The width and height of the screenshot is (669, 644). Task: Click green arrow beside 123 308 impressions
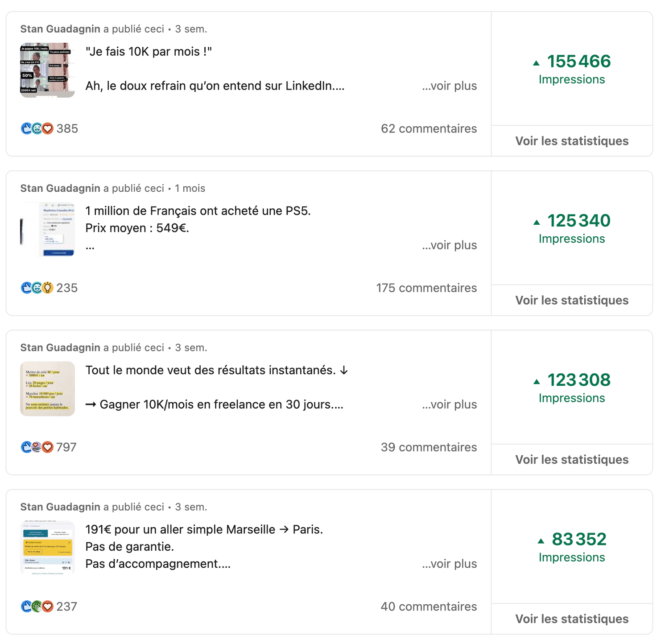(x=537, y=382)
